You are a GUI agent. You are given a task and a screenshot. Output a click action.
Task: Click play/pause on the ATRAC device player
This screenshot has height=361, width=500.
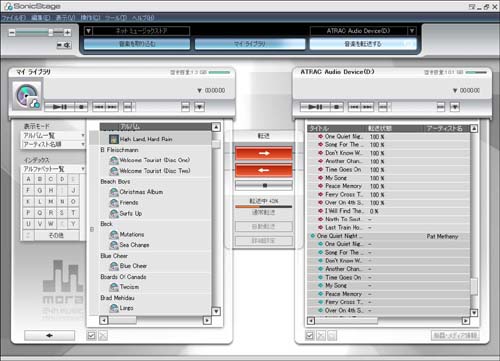click(x=315, y=107)
